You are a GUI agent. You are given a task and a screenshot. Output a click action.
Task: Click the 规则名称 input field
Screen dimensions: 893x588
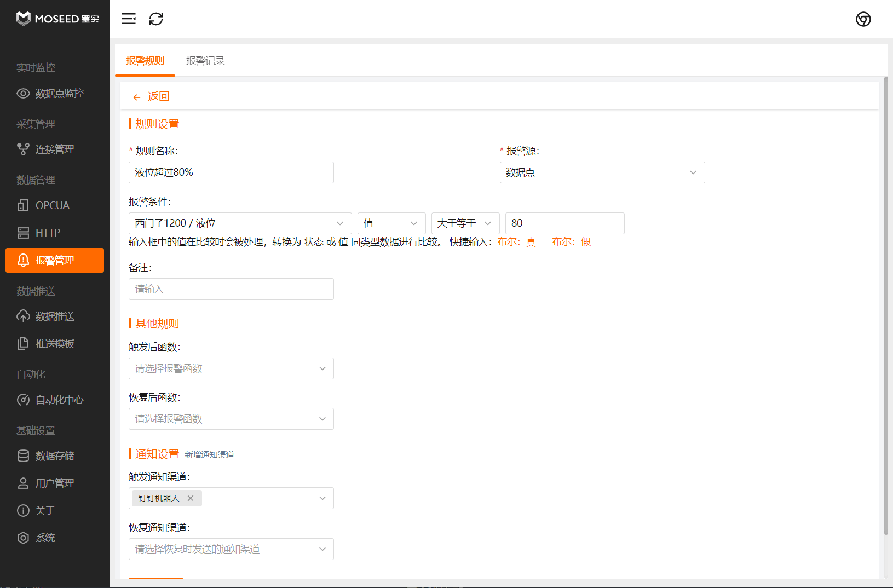point(231,172)
